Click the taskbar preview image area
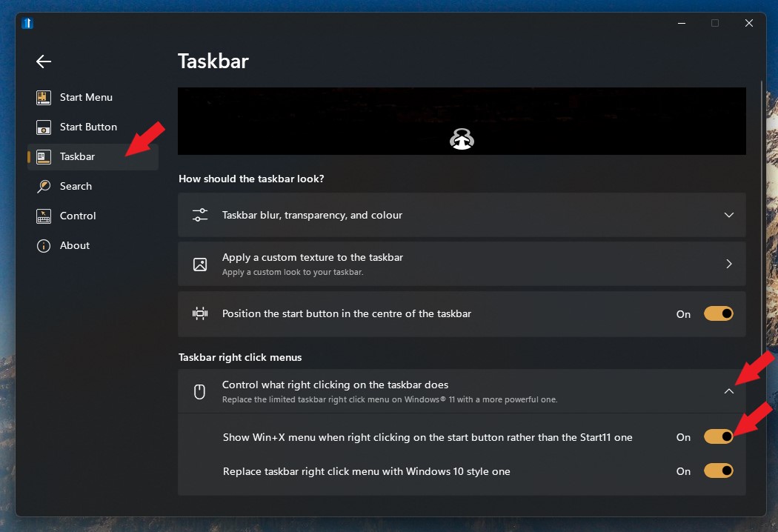Image resolution: width=778 pixels, height=532 pixels. point(462,121)
